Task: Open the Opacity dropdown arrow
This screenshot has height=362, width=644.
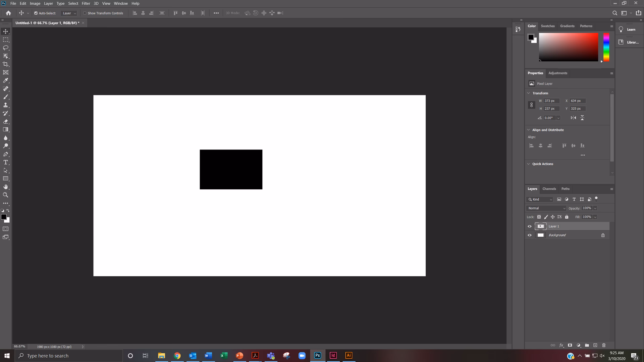Action: 595,208
